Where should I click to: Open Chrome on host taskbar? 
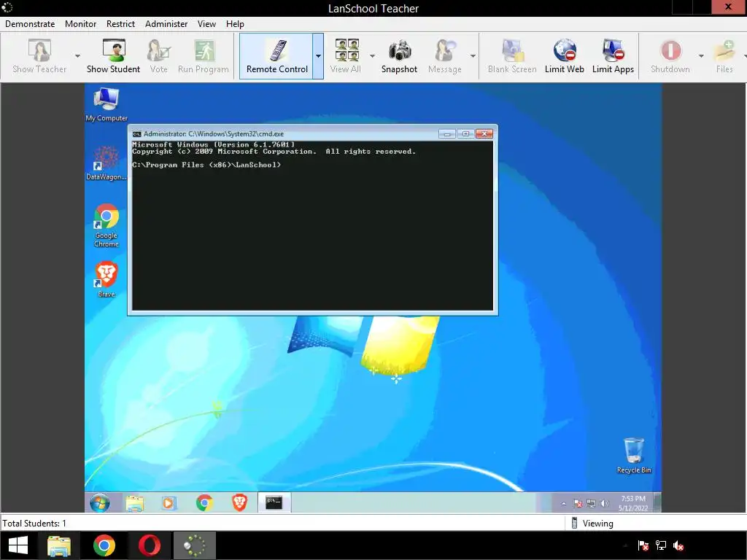(x=104, y=545)
